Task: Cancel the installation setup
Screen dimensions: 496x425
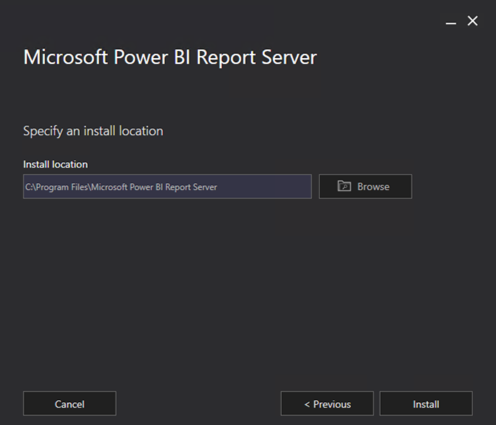Action: 70,404
